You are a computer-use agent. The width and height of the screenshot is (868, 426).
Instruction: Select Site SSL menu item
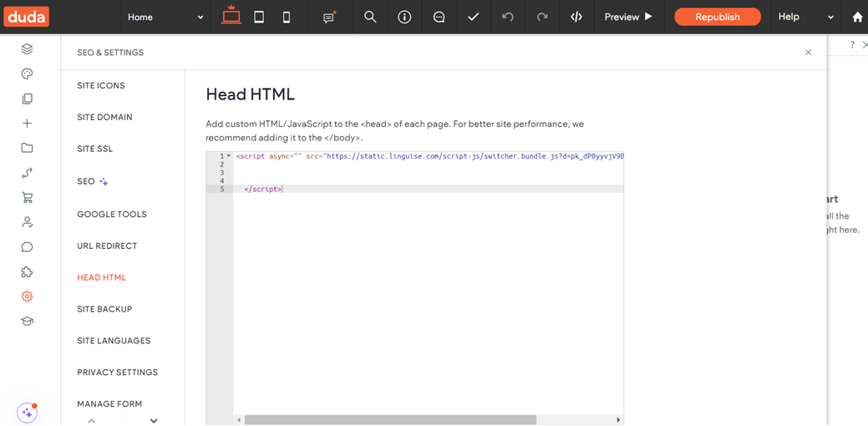[94, 149]
